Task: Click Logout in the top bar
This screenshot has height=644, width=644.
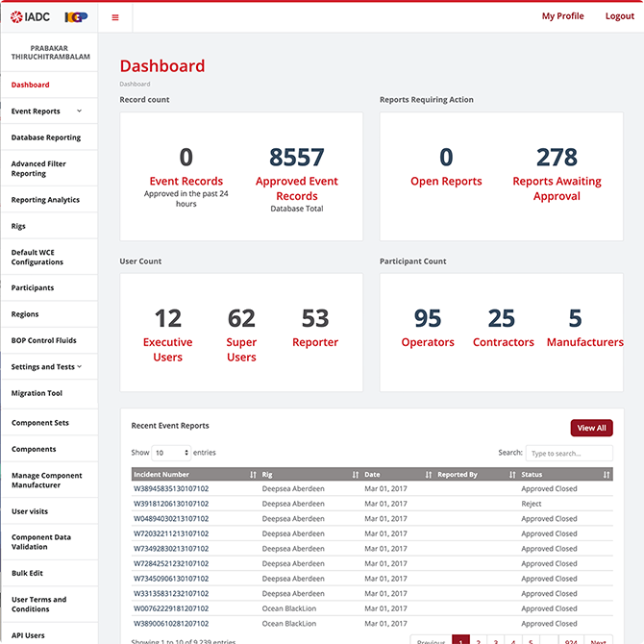Action: click(x=619, y=16)
